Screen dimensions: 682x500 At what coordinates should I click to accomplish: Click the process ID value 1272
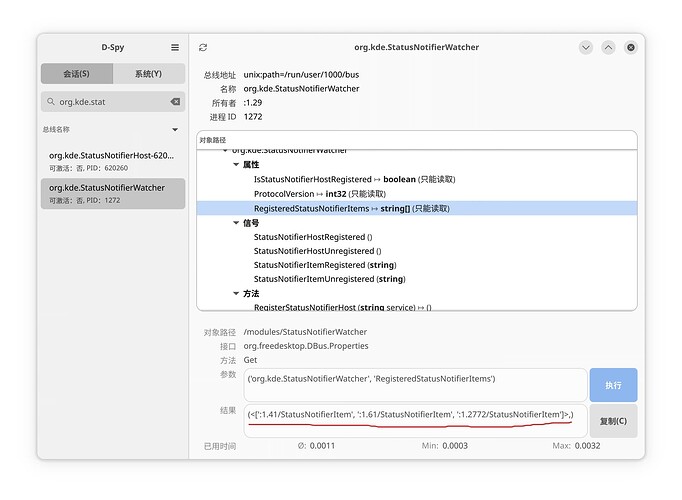pos(253,117)
